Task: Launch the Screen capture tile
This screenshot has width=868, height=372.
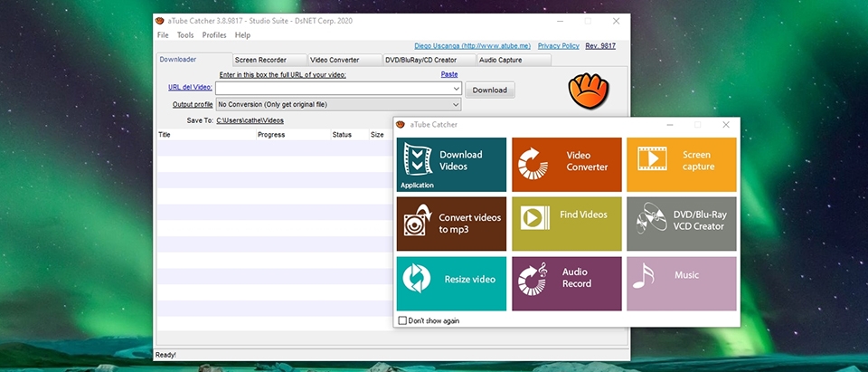Action: pyautogui.click(x=681, y=164)
